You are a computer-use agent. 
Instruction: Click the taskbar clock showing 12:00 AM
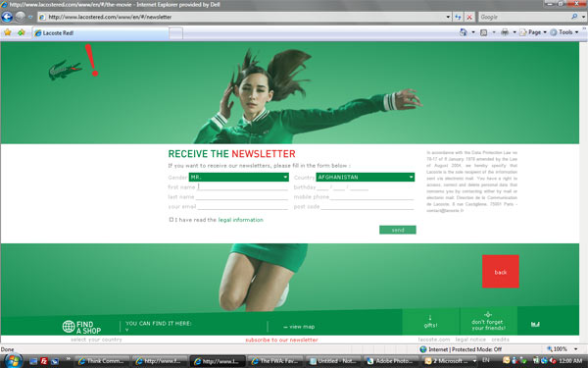click(x=570, y=361)
